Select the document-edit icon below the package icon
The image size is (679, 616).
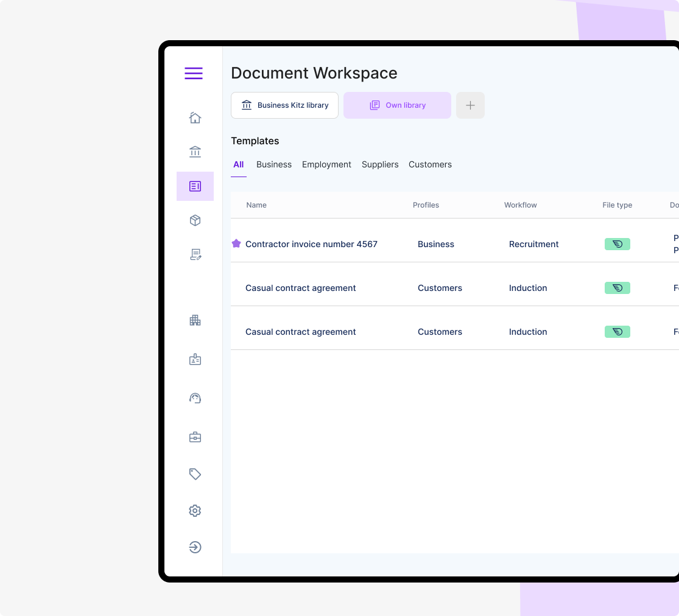195,254
